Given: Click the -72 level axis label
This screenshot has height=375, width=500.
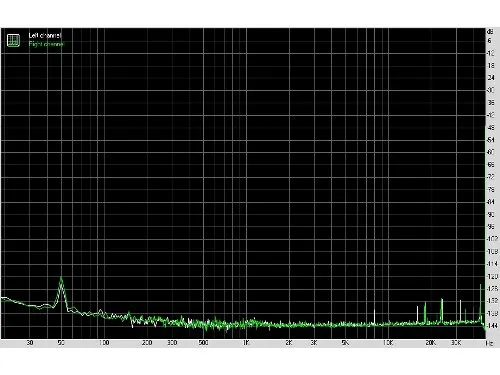Looking at the screenshot, I should (x=491, y=177).
